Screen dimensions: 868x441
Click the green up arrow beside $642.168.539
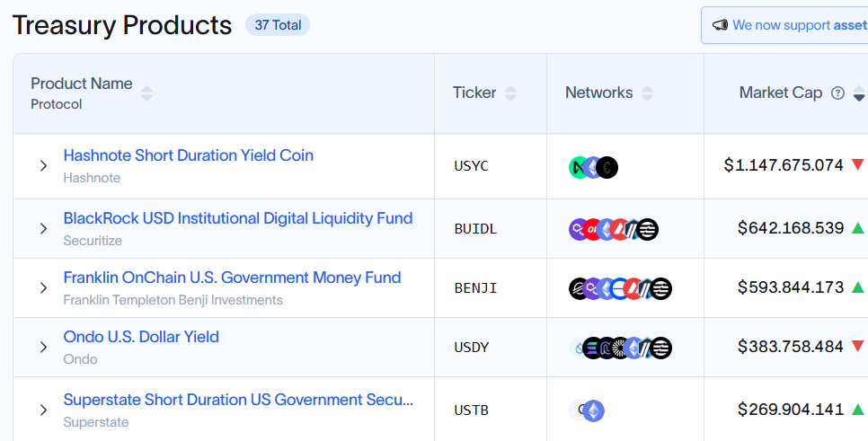(x=857, y=227)
